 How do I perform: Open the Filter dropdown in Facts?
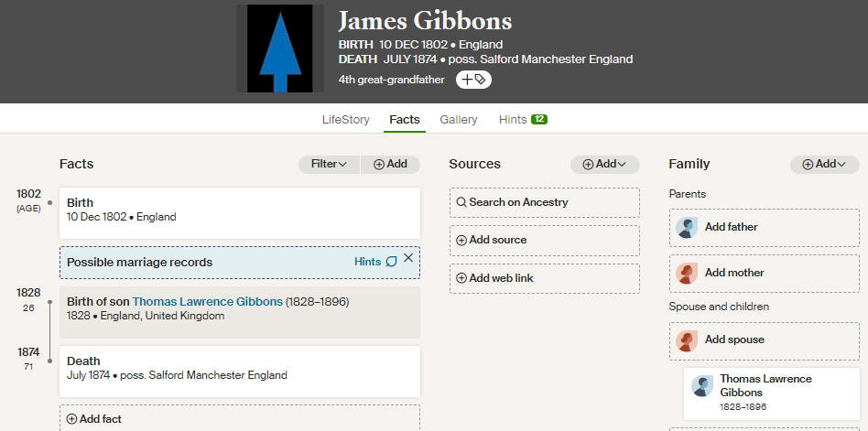[x=329, y=164]
